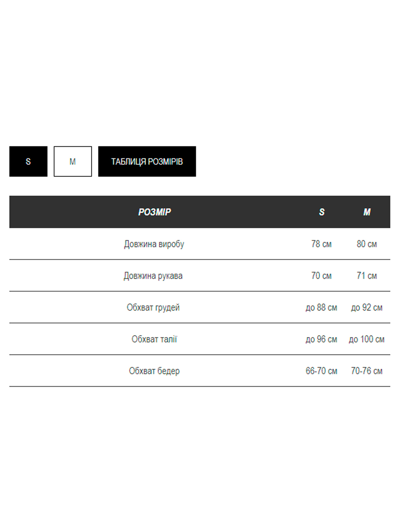The height and width of the screenshot is (532, 399).
Task: Open the ТАБЛИЦЯ РОЗМІРІВ button
Action: pos(147,161)
